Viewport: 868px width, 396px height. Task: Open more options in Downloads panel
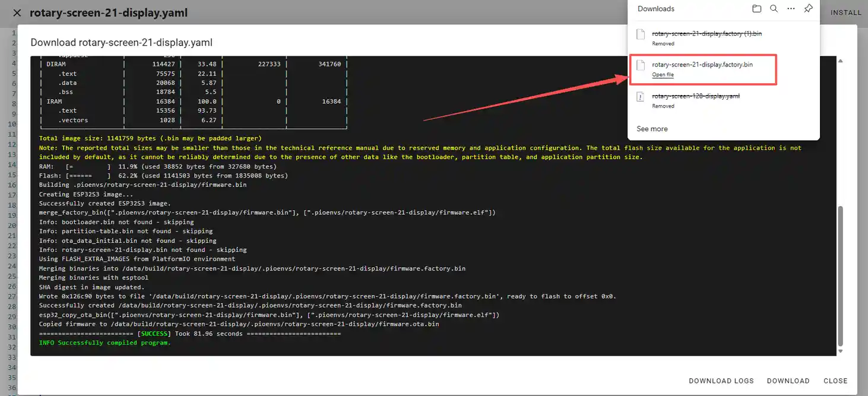(791, 9)
